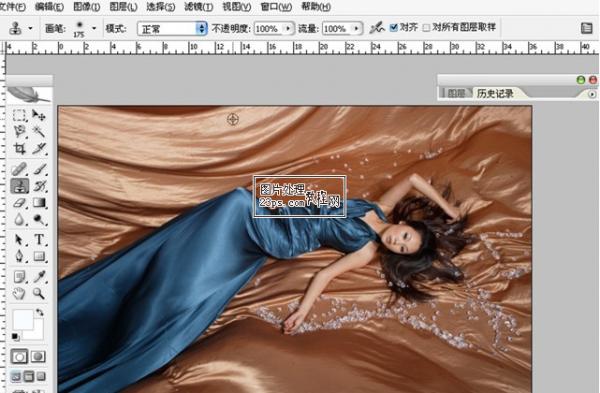The image size is (600, 393).
Task: Switch to quick mask mode
Action: [38, 357]
